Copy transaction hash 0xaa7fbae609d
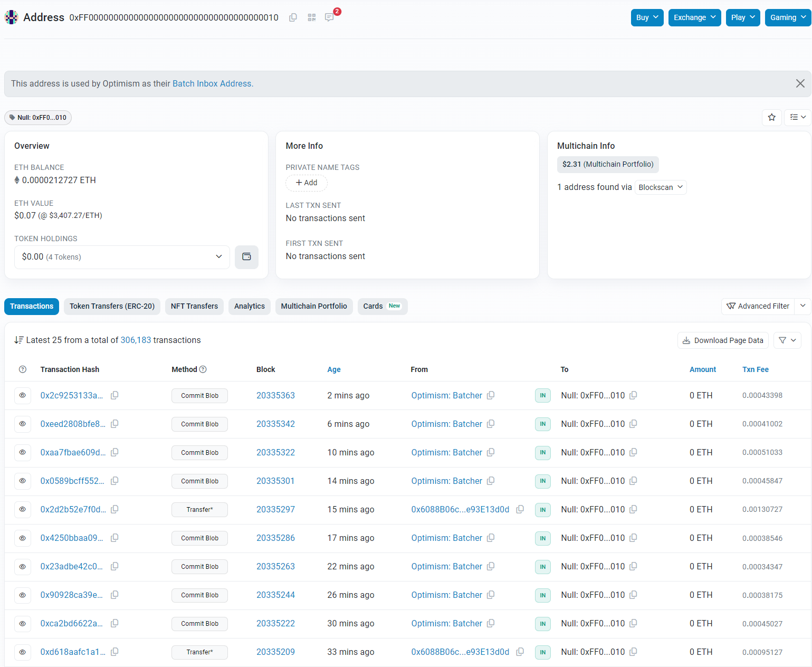The height and width of the screenshot is (667, 812). click(114, 452)
